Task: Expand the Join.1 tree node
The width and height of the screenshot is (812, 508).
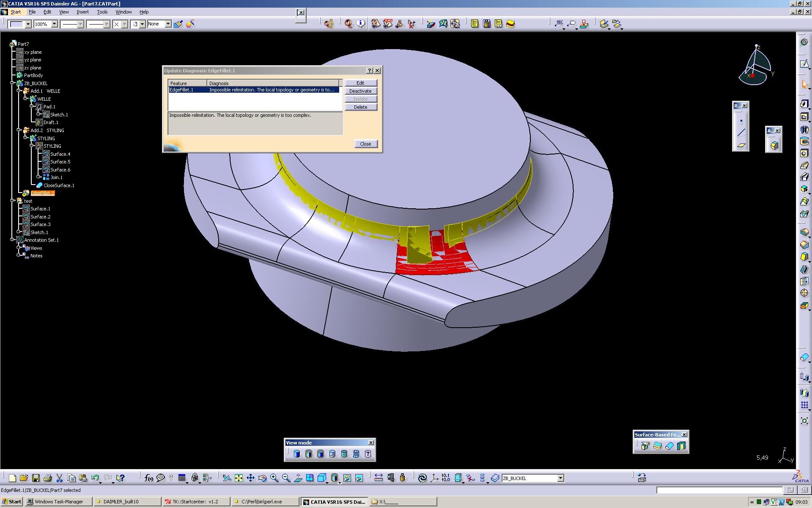Action: 38,177
